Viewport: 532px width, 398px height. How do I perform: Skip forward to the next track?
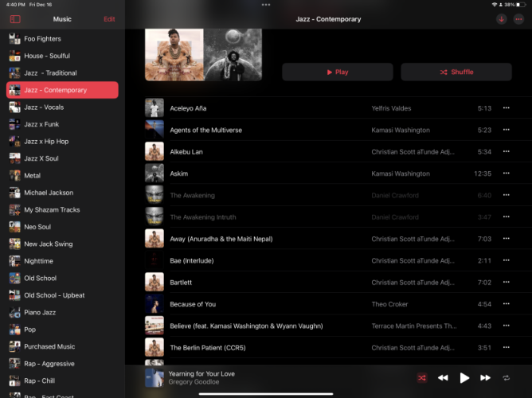click(x=485, y=377)
